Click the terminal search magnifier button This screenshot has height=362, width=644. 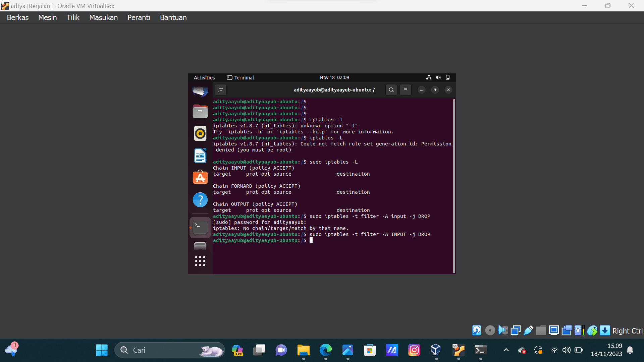391,90
